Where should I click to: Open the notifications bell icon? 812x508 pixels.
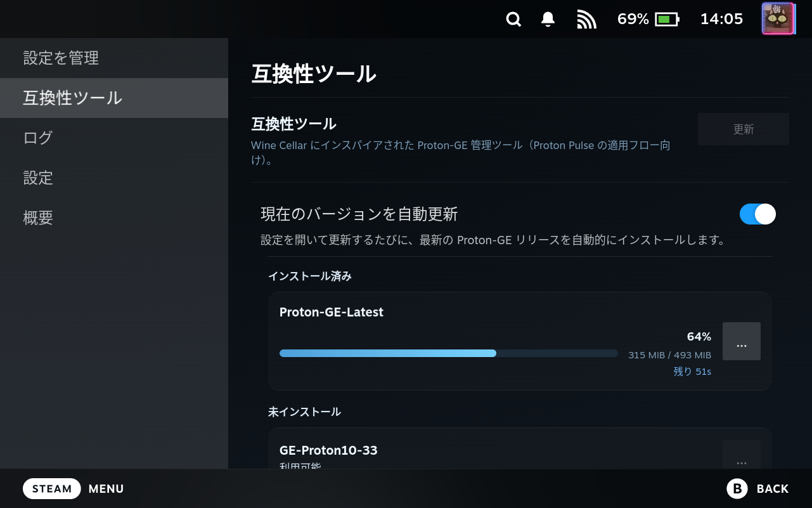548,20
